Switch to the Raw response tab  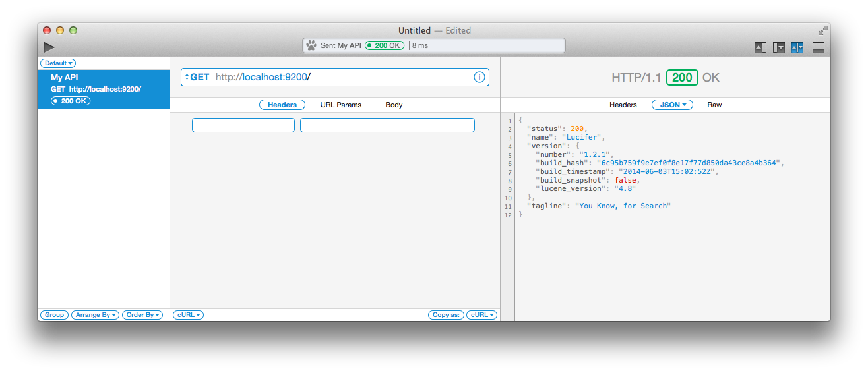tap(714, 105)
